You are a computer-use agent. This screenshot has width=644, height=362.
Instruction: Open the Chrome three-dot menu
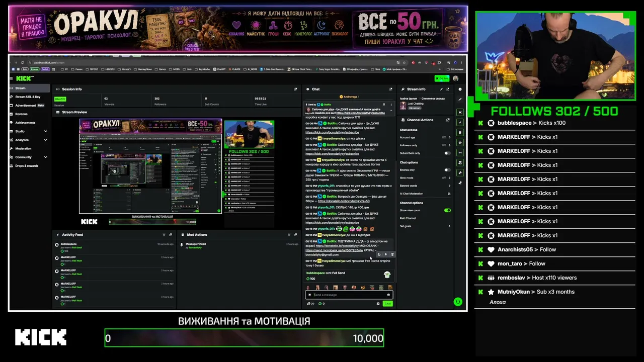461,62
